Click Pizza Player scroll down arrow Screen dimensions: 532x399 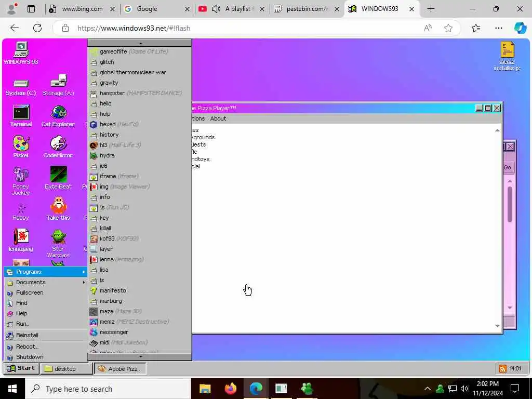tap(497, 326)
